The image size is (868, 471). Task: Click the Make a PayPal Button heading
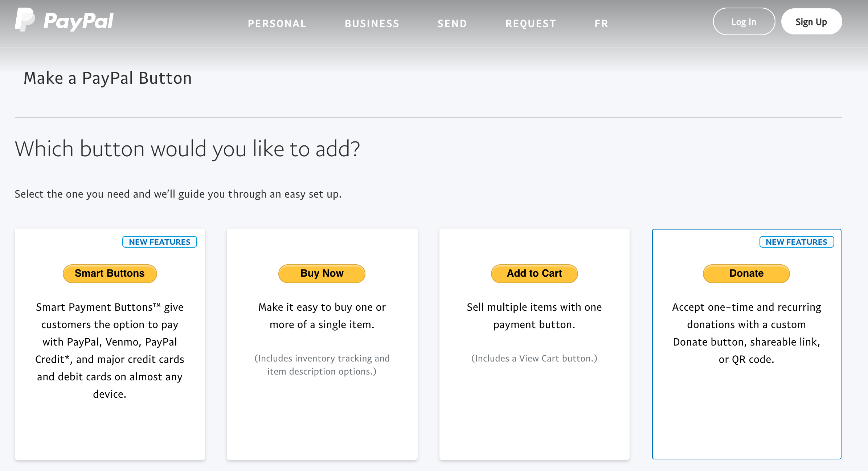108,78
